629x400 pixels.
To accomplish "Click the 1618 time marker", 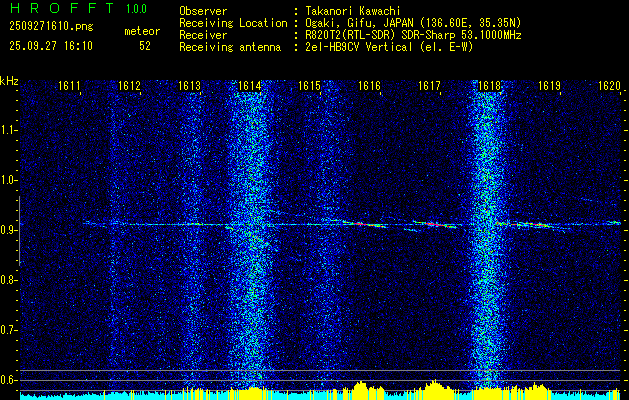I will pos(490,87).
